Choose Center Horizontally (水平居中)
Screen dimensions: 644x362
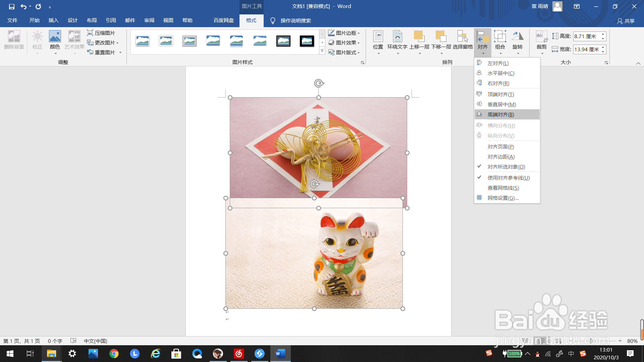507,73
